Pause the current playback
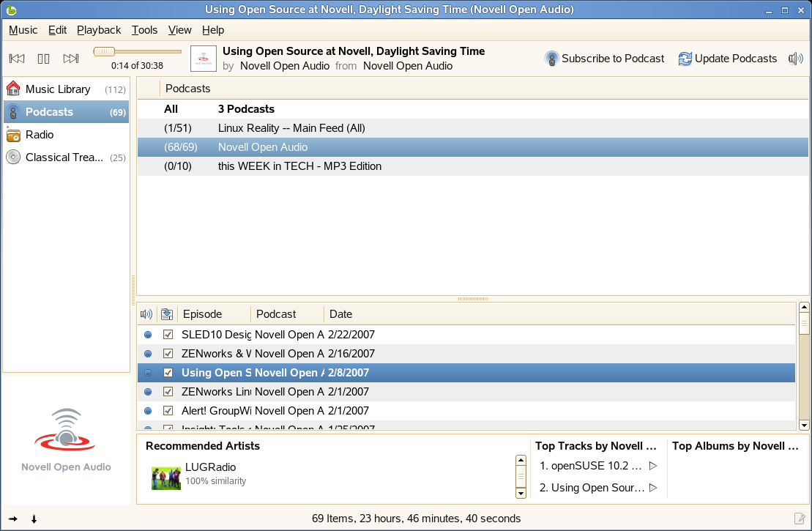The height and width of the screenshot is (531, 812). coord(43,59)
